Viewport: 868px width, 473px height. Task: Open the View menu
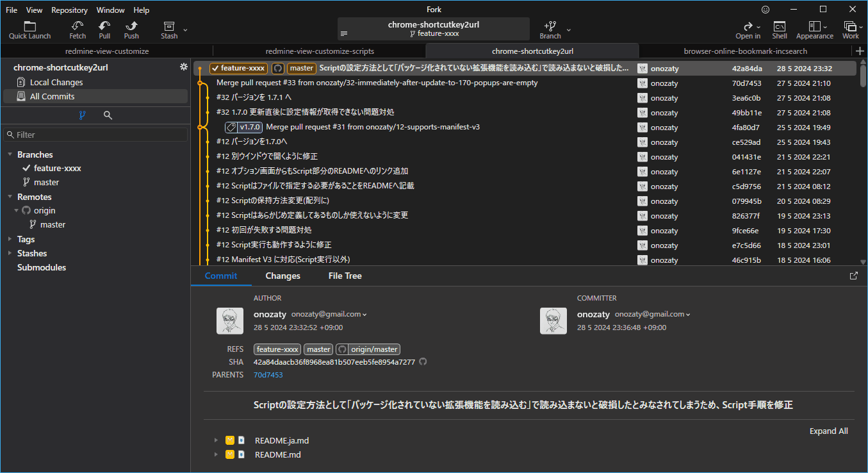[35, 10]
